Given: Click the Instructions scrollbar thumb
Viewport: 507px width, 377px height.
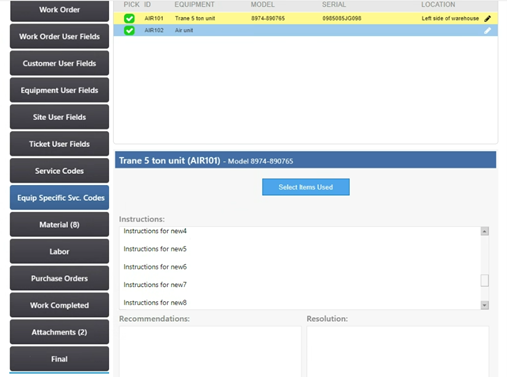Looking at the screenshot, I should click(x=485, y=280).
